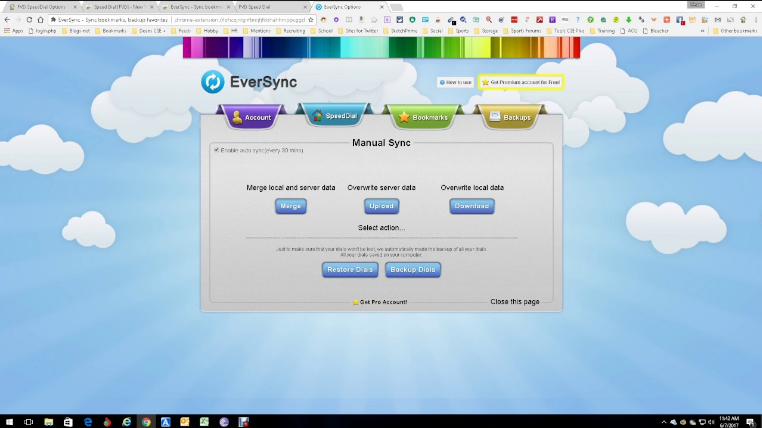This screenshot has width=762, height=428.
Task: Bookmark this page with the star icon
Action: pyautogui.click(x=311, y=20)
